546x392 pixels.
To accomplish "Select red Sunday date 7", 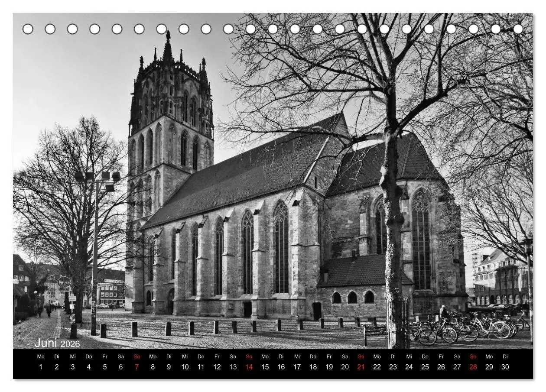I will click(137, 367).
